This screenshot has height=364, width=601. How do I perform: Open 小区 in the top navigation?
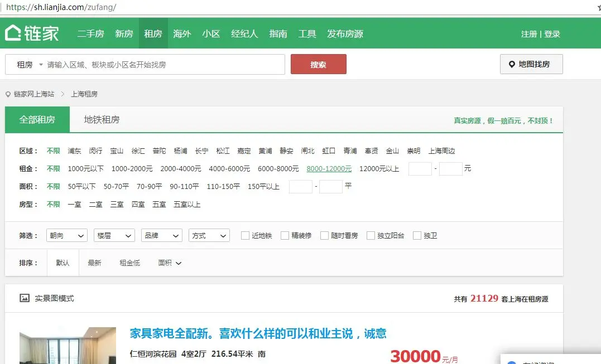(211, 33)
